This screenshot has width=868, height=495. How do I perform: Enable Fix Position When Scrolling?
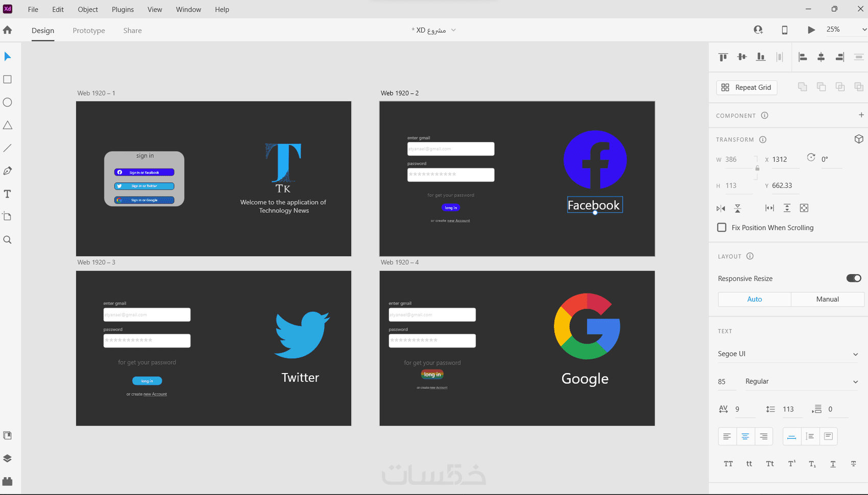click(722, 228)
